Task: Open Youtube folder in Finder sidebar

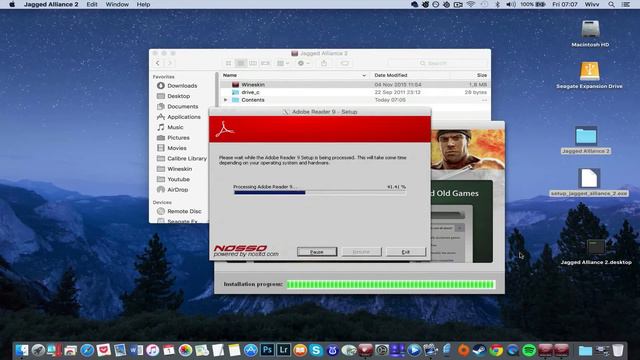Action: coord(173,179)
